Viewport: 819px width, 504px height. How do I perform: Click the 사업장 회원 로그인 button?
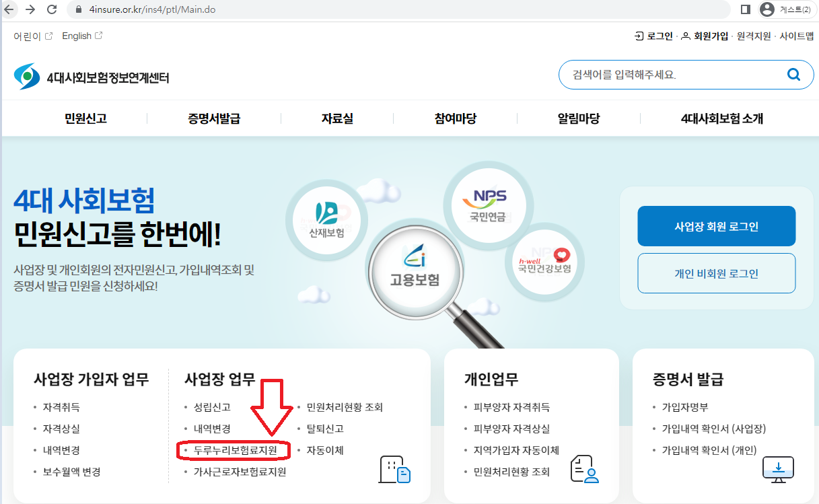point(717,226)
